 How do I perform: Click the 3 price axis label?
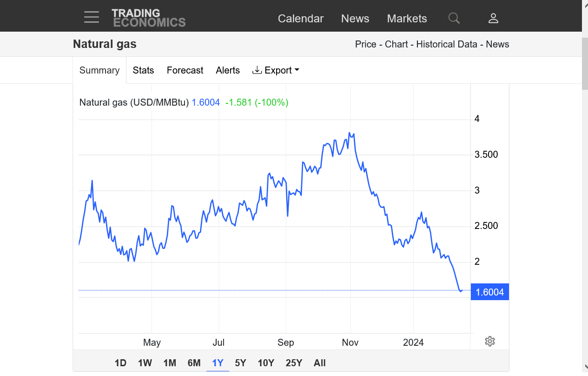click(x=477, y=190)
